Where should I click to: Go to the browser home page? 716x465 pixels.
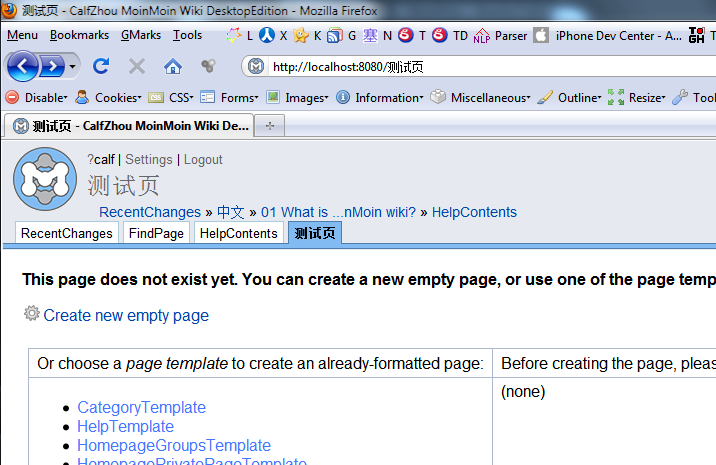pyautogui.click(x=172, y=67)
